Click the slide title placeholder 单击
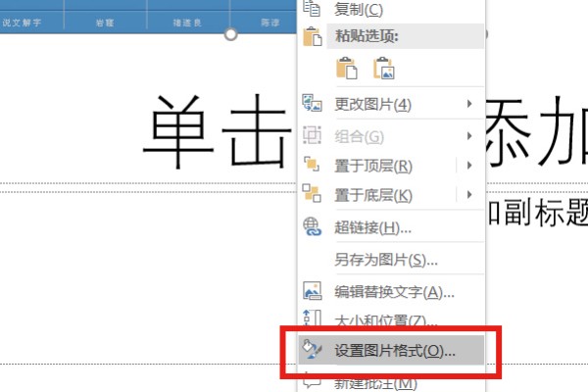Image resolution: width=588 pixels, height=392 pixels. click(218, 131)
